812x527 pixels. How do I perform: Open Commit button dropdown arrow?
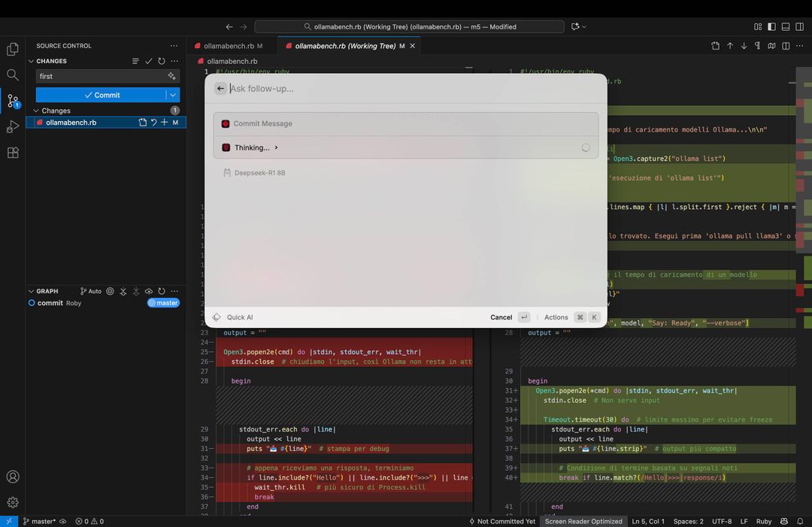coord(173,95)
